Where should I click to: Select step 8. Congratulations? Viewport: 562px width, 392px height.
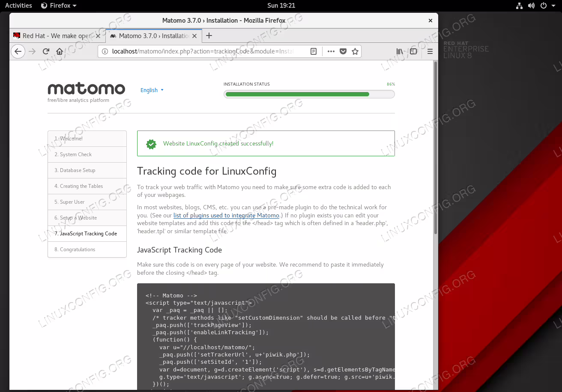[x=87, y=249]
